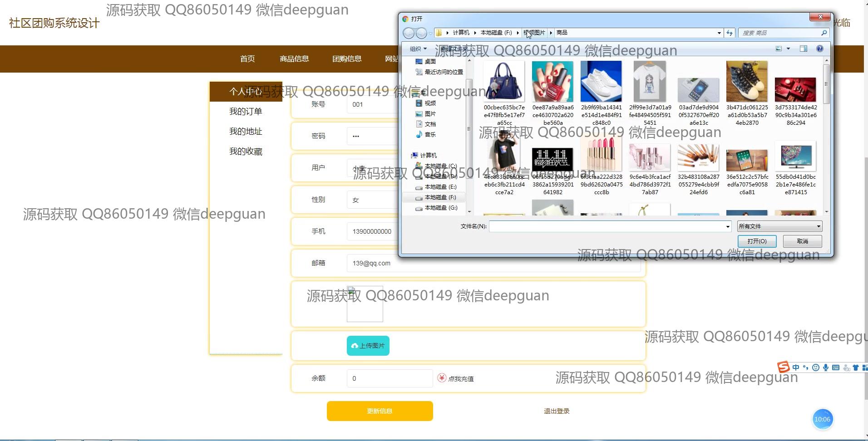Open the view options dropdown arrow

pyautogui.click(x=788, y=49)
